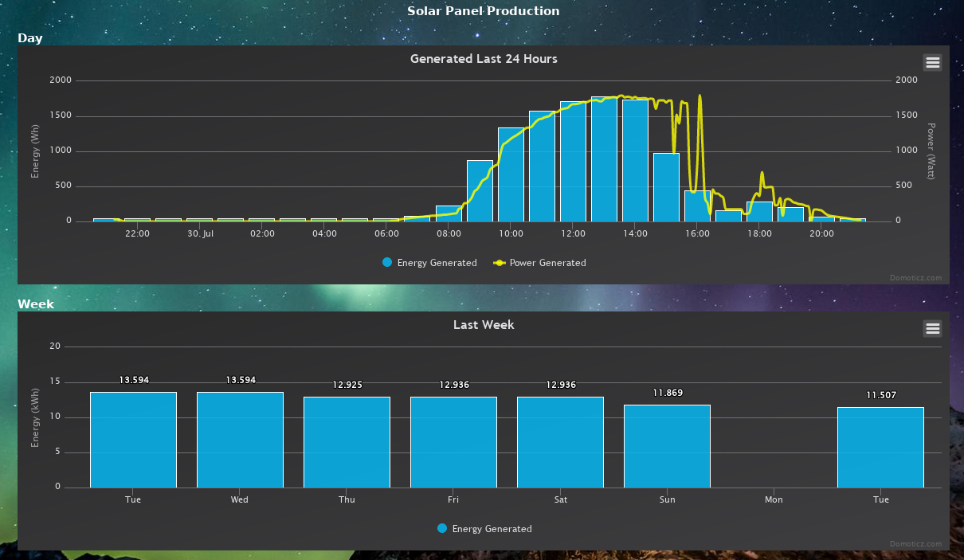This screenshot has height=560, width=964.
Task: Click the 'Energy (Wh)' left axis title
Action: [x=35, y=151]
